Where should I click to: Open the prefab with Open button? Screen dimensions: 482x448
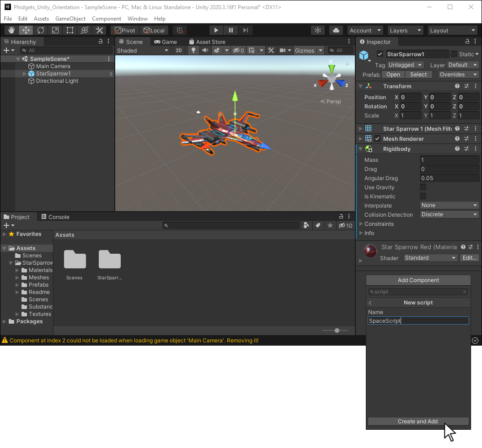click(393, 75)
